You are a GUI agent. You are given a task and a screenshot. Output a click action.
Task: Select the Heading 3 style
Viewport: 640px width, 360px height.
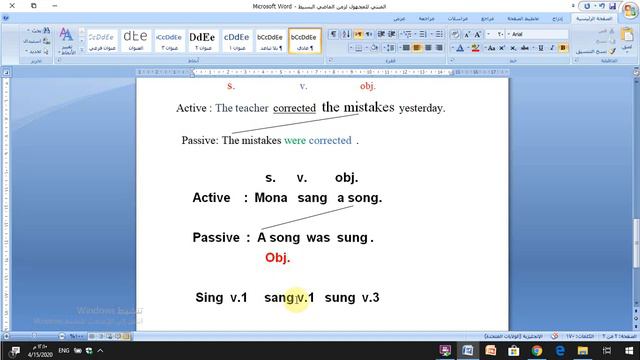click(169, 41)
